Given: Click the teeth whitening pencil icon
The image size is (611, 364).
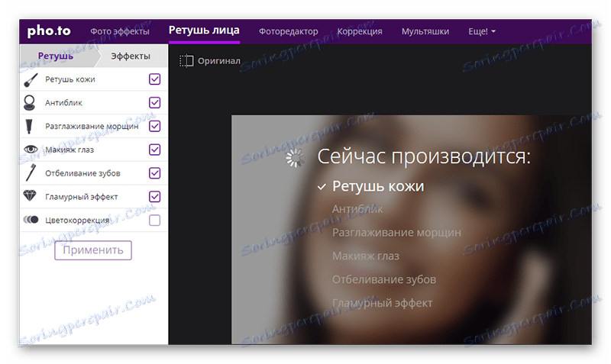Looking at the screenshot, I should [x=31, y=173].
